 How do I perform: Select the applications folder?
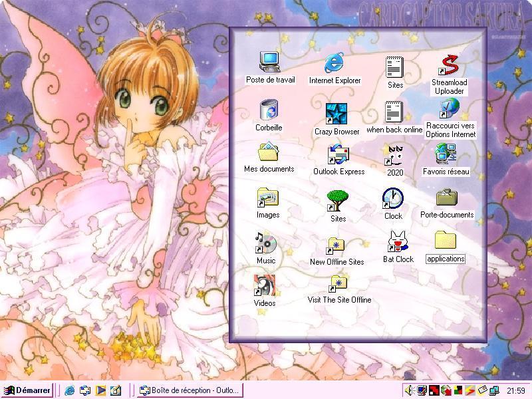pos(446,247)
